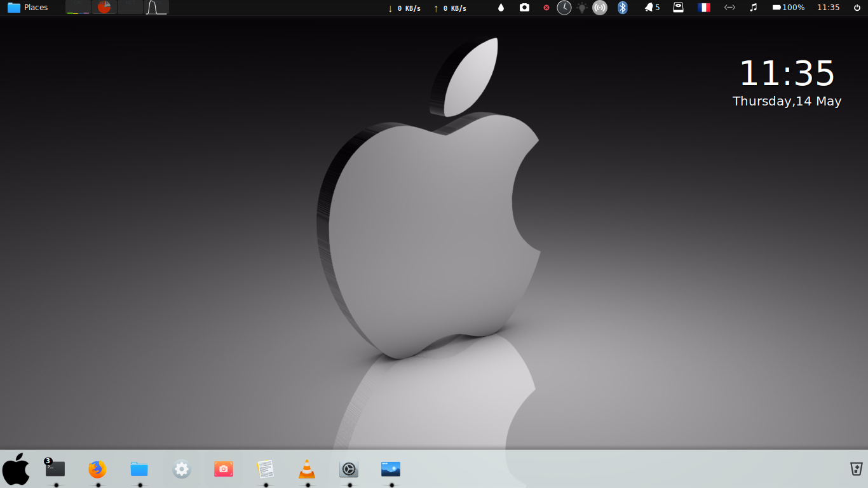Open the Places menu
Image resolution: width=868 pixels, height=488 pixels.
(27, 8)
